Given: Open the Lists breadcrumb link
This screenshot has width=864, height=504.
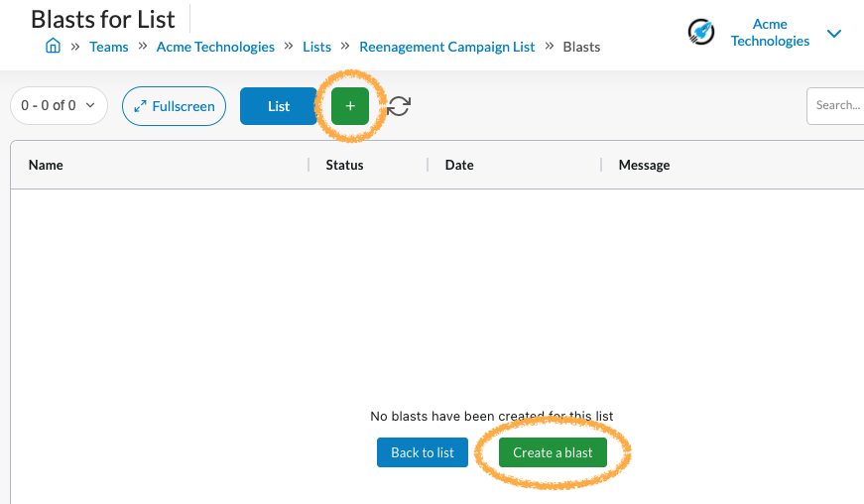Looking at the screenshot, I should (x=316, y=47).
